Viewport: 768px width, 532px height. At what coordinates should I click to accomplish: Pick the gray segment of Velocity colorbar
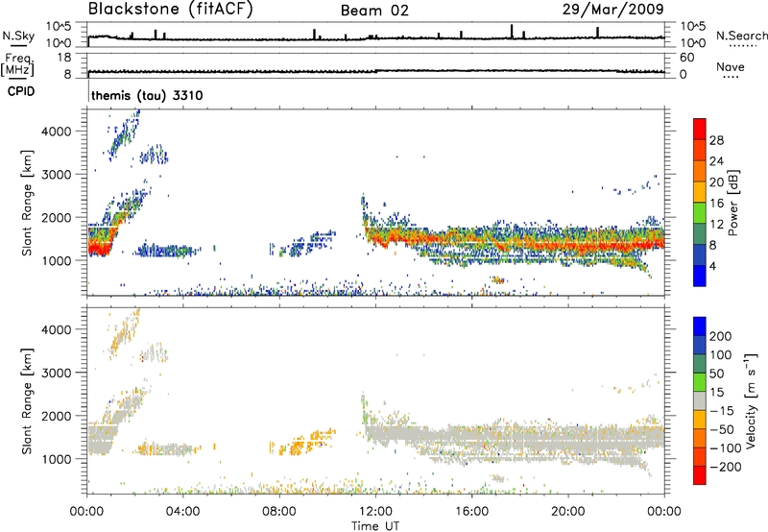[700, 400]
